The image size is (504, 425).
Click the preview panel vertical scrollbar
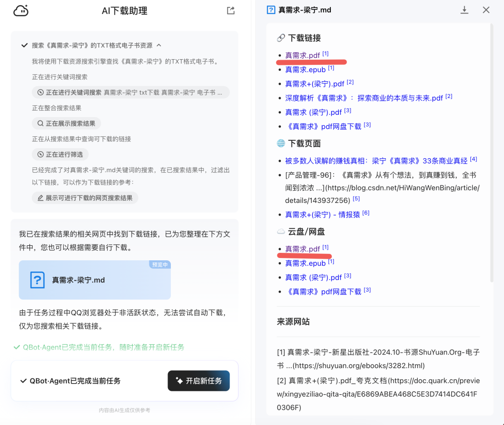click(x=491, y=154)
